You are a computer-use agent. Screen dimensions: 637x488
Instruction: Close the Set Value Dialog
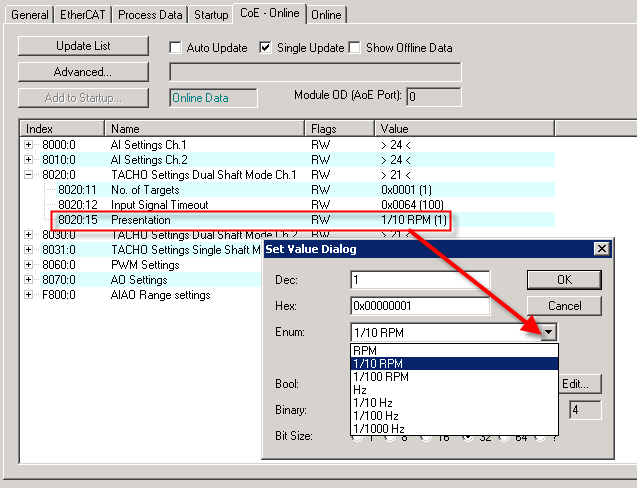click(x=602, y=249)
